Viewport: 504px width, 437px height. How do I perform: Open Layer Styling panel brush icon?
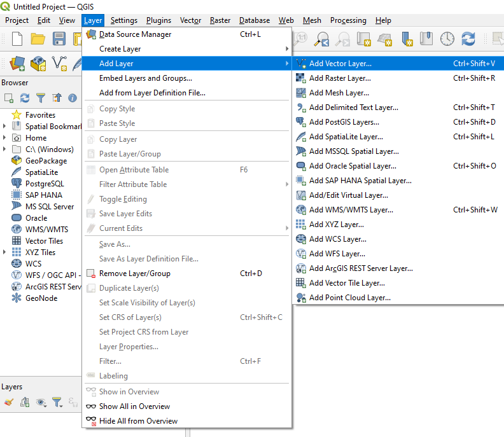pos(9,402)
